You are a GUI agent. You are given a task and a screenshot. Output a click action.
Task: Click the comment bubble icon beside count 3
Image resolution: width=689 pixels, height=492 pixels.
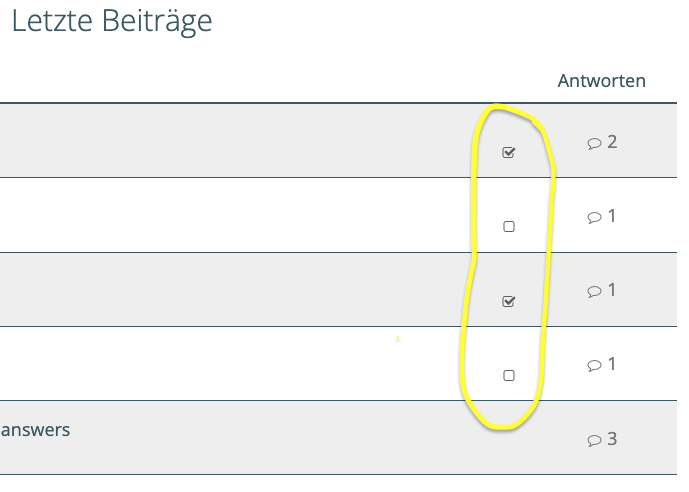[594, 440]
